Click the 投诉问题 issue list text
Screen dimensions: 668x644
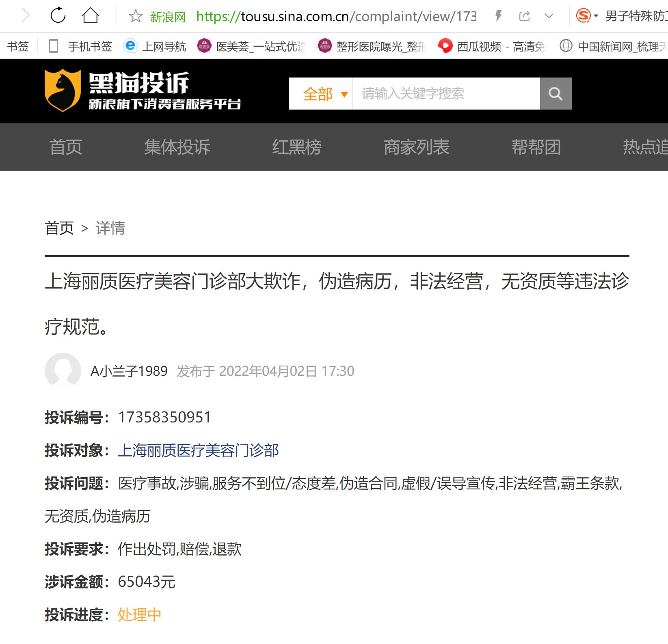tap(333, 500)
